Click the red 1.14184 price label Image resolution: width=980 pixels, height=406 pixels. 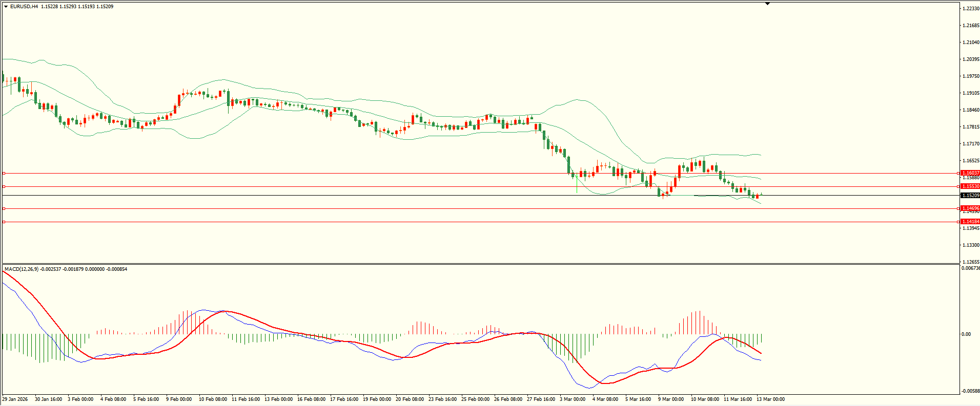tap(970, 222)
